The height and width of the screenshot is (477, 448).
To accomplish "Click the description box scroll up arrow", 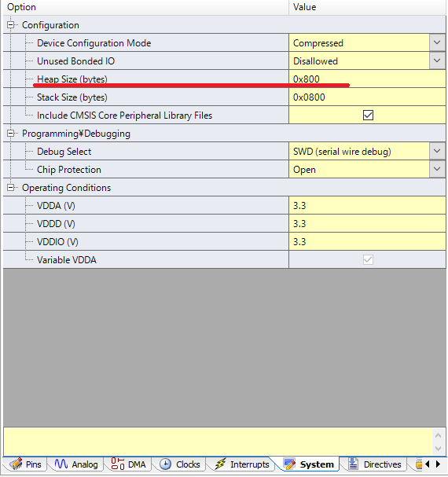I will click(439, 435).
